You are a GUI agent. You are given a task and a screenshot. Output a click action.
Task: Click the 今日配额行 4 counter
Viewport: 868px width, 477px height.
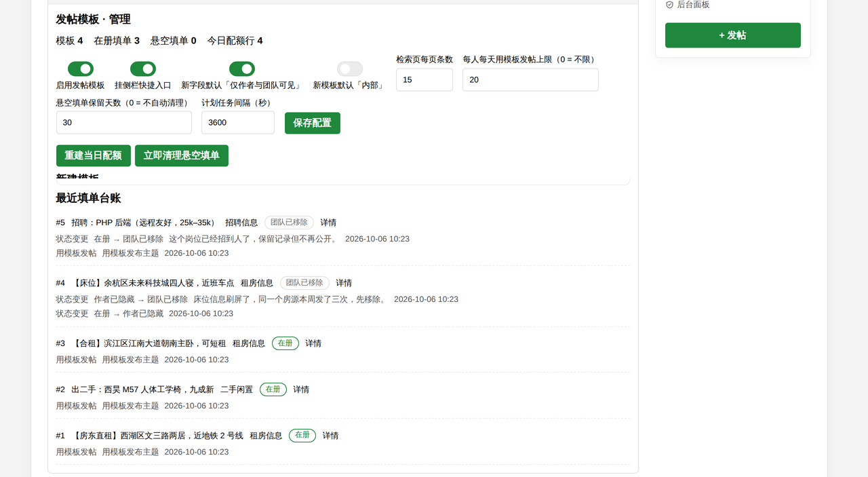coord(235,41)
